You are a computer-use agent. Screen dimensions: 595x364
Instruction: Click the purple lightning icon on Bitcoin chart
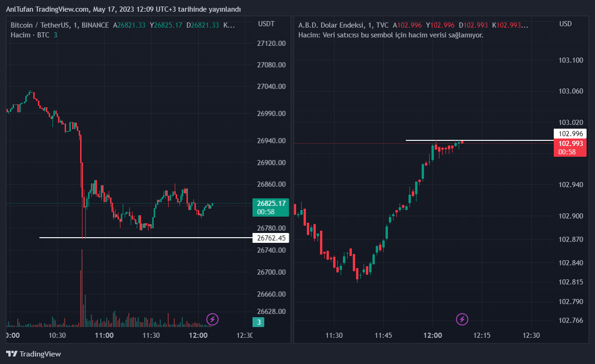point(213,320)
